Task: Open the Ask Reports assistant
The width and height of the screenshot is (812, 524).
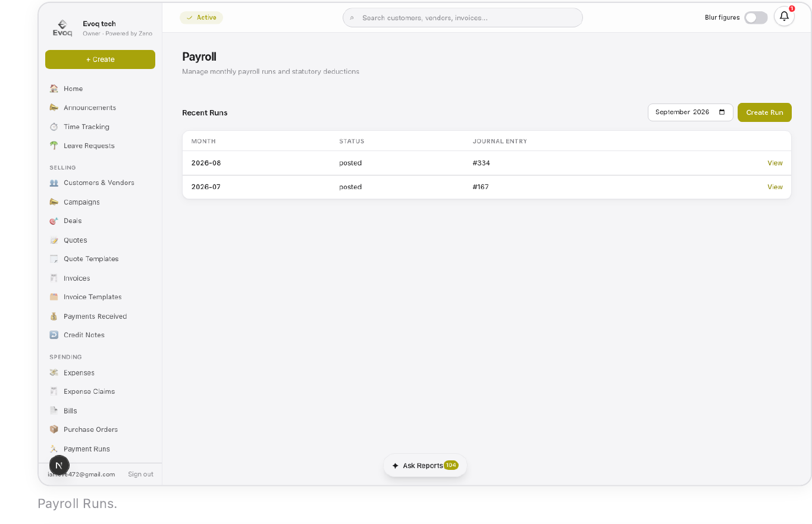Action: (x=425, y=466)
